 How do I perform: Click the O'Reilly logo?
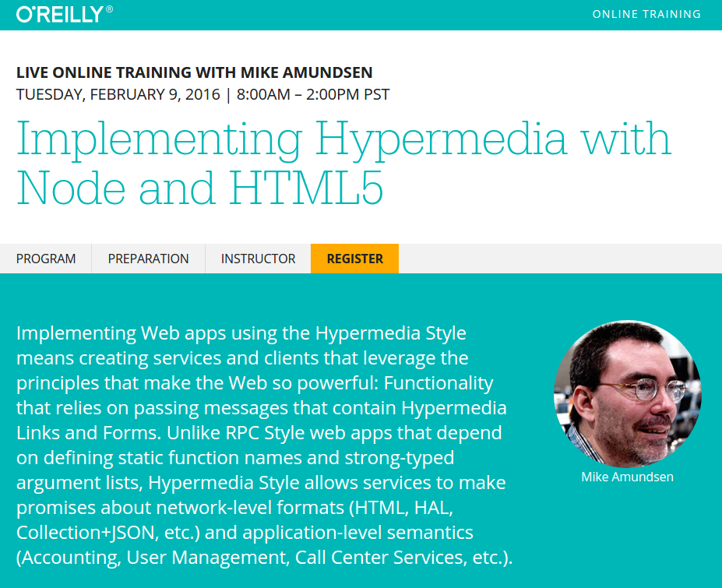point(65,14)
